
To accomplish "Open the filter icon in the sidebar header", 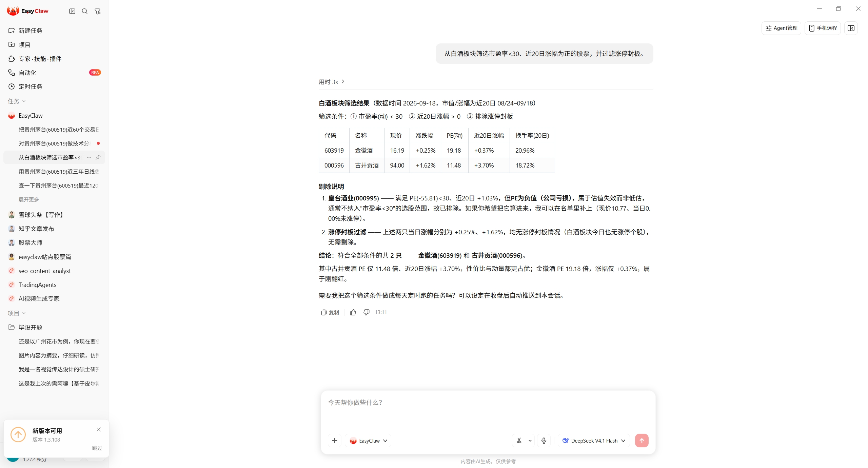I will pyautogui.click(x=98, y=11).
